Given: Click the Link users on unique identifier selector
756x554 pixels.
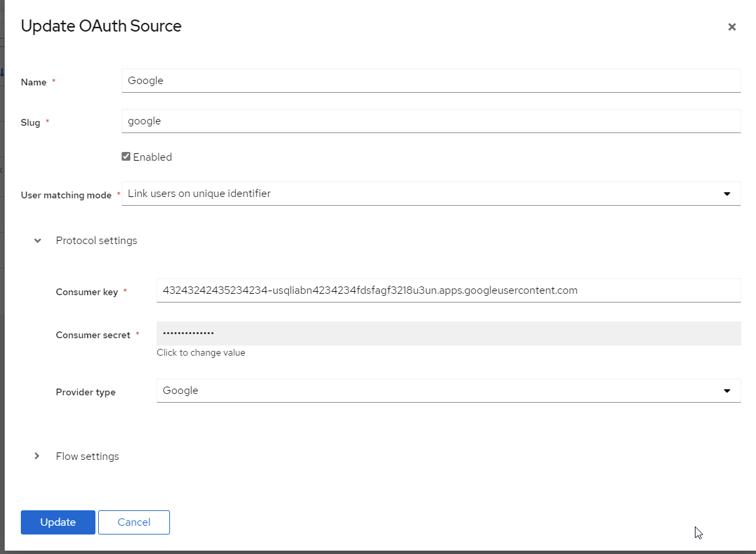Looking at the screenshot, I should point(431,194).
